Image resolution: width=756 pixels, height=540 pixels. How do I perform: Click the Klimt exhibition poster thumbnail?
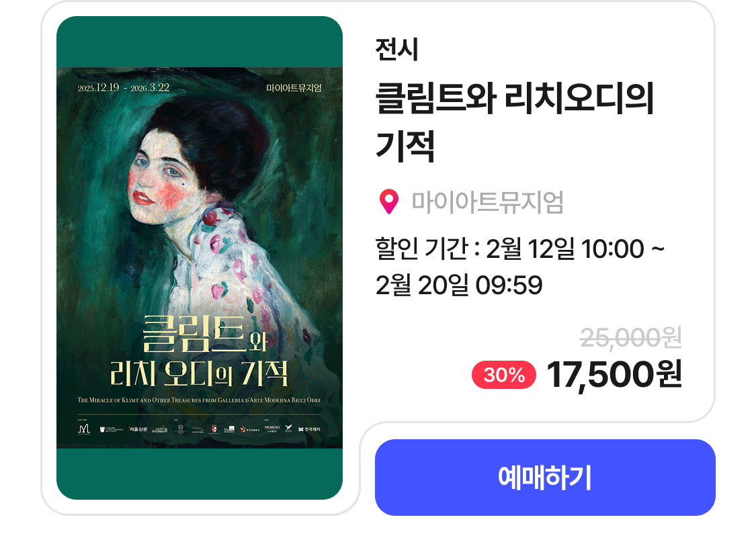(x=200, y=258)
